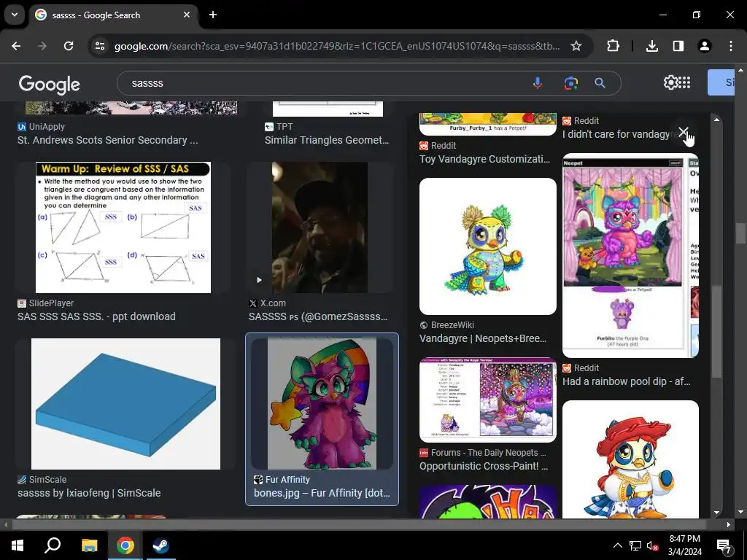Click the muted volume tray icon
Screen dimensions: 747x560
(652, 545)
